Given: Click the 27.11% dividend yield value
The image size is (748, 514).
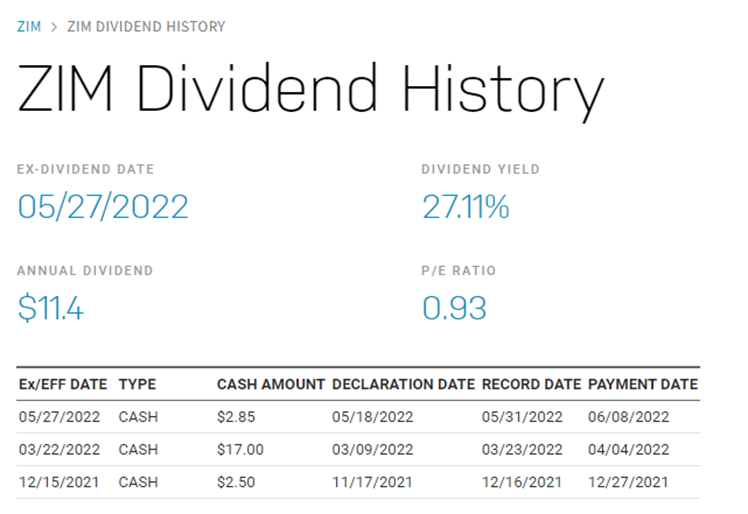Looking at the screenshot, I should point(466,207).
